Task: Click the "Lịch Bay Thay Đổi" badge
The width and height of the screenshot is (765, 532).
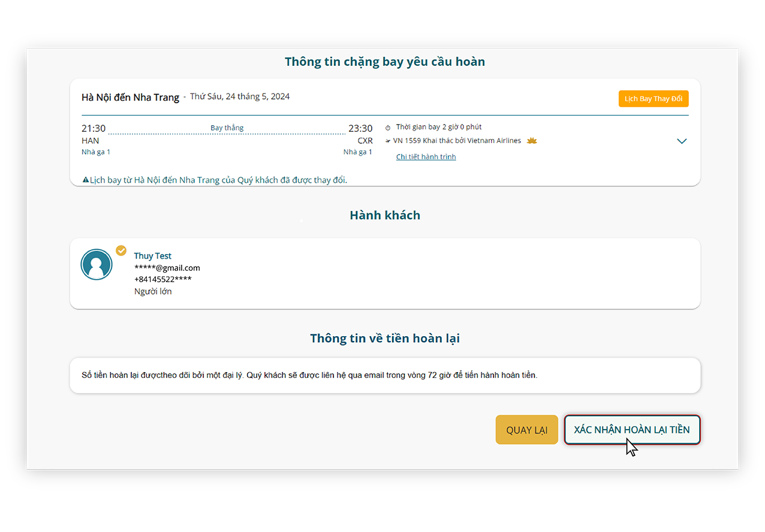Action: 653,99
